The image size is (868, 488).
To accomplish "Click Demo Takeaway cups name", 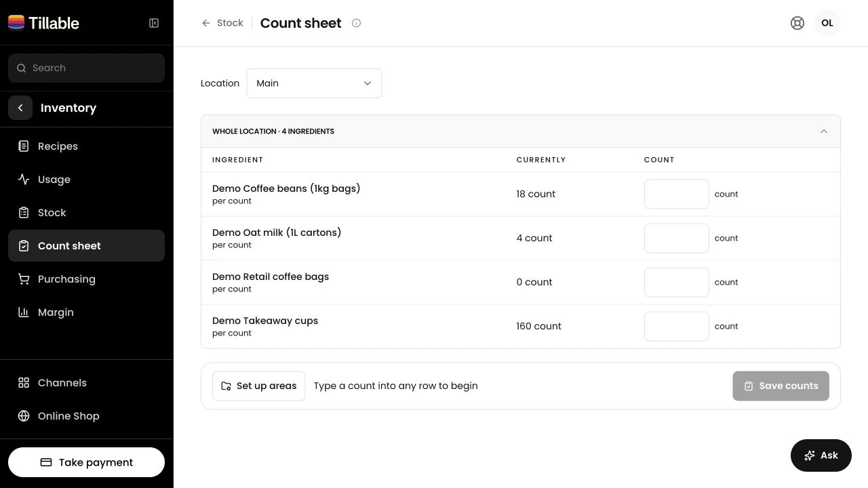I will tap(265, 321).
